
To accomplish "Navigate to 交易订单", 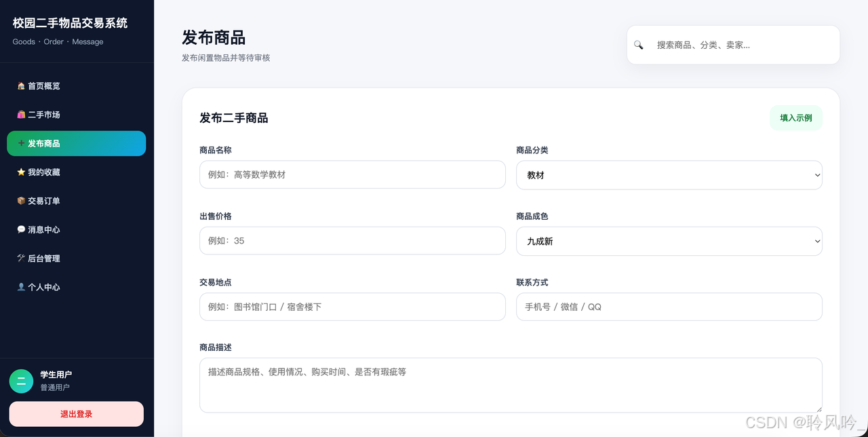I will 76,201.
